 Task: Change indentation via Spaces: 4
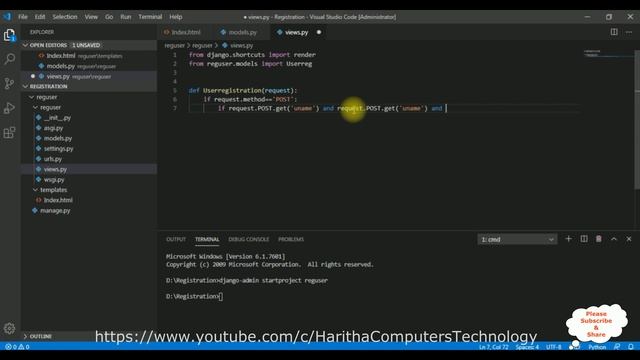[x=527, y=347]
